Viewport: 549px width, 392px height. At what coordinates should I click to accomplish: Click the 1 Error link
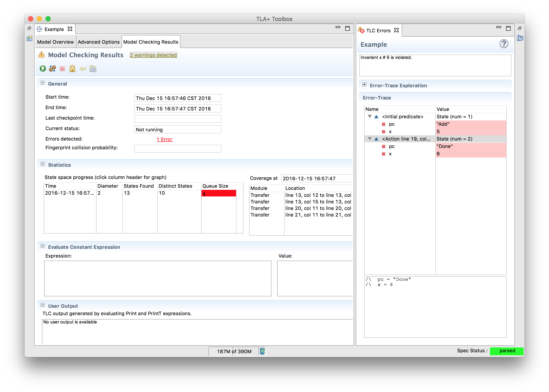pyautogui.click(x=165, y=139)
